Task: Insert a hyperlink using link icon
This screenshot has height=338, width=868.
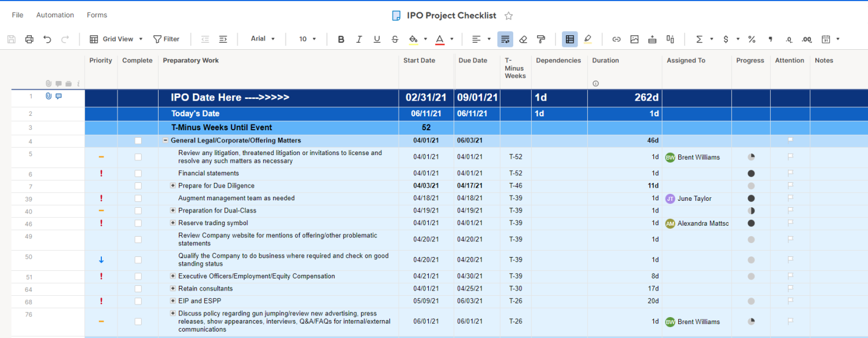Action: pyautogui.click(x=616, y=39)
